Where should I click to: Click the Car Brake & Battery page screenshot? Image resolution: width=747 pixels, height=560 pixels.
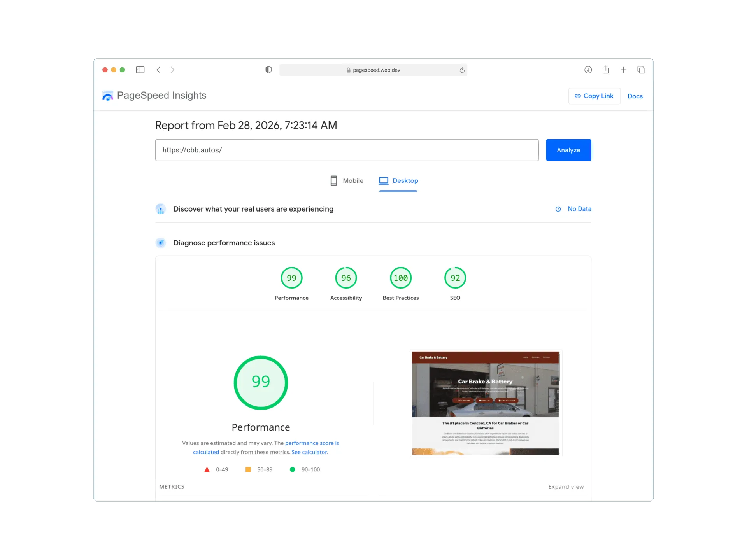[485, 403]
